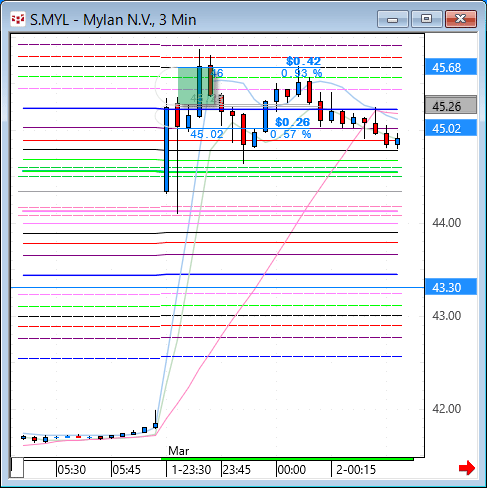
Task: Click the 44.00 scale value
Action: 447,223
